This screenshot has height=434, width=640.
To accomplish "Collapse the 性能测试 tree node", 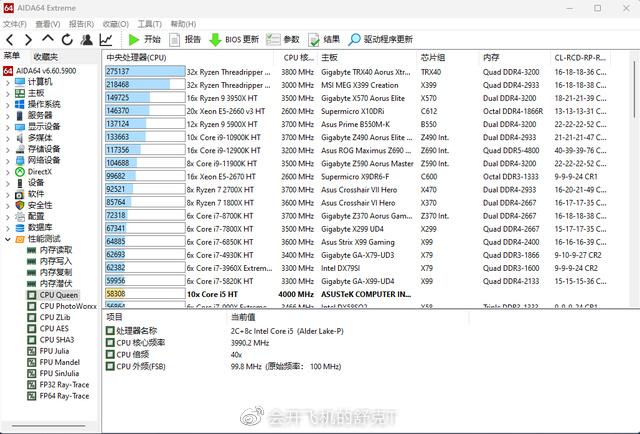I will [8, 239].
